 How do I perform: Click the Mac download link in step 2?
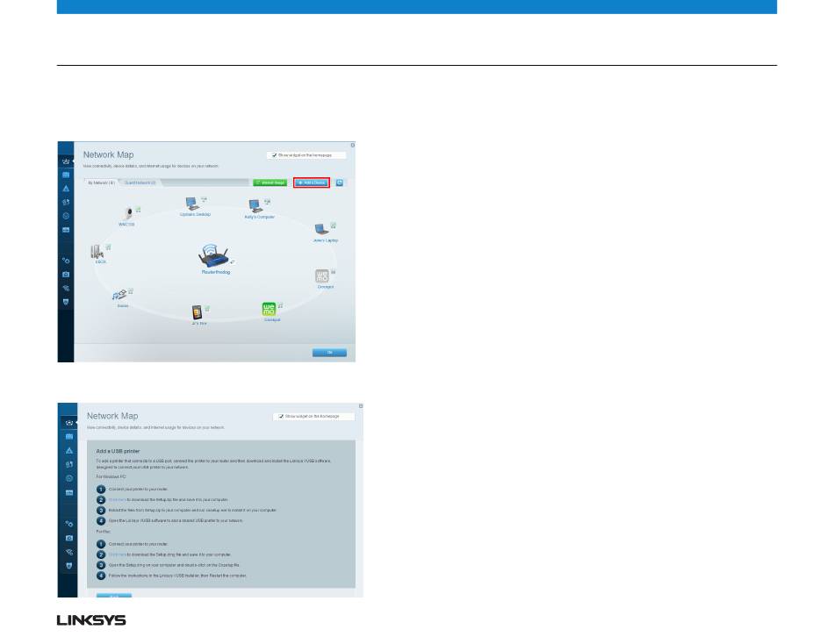point(119,555)
